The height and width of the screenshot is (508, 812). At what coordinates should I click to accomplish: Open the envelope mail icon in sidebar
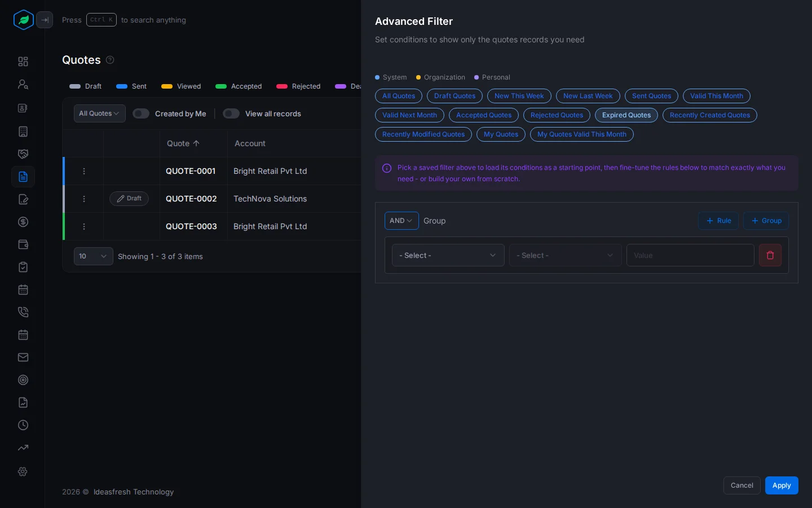(23, 357)
